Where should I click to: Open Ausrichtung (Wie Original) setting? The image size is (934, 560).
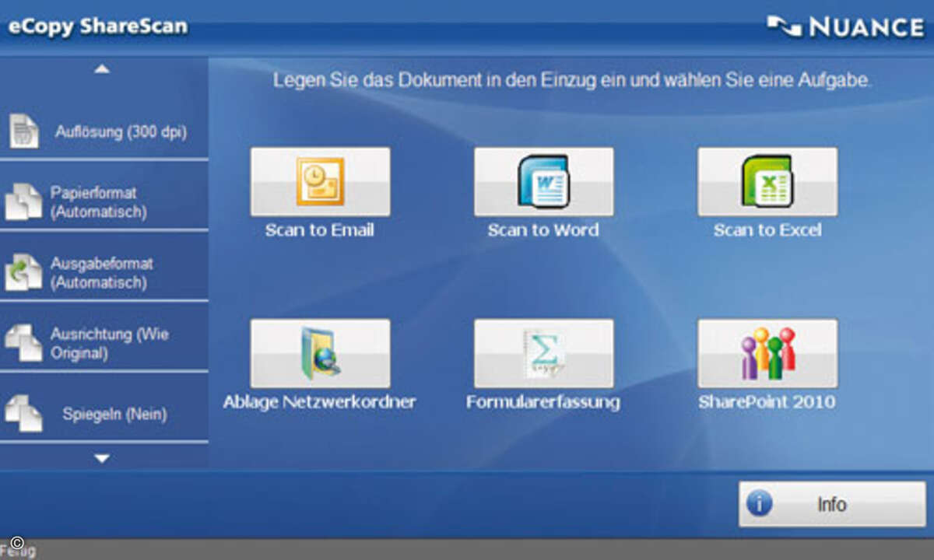104,344
